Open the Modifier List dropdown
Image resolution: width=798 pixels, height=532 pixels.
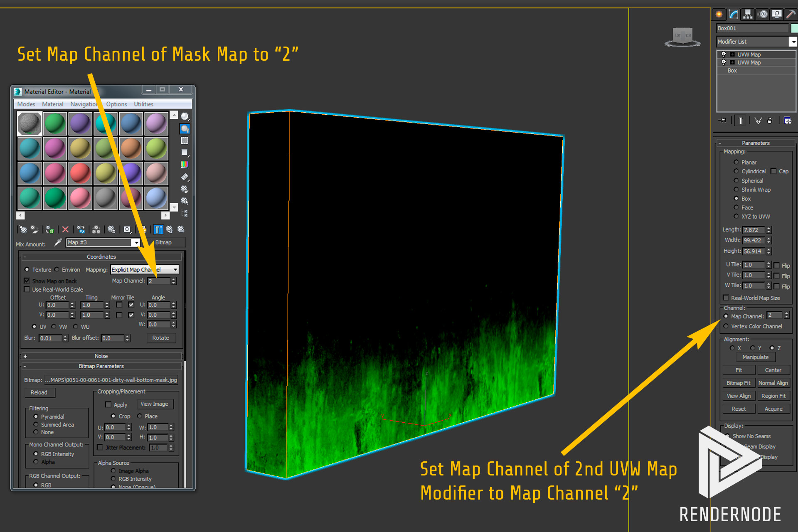793,42
